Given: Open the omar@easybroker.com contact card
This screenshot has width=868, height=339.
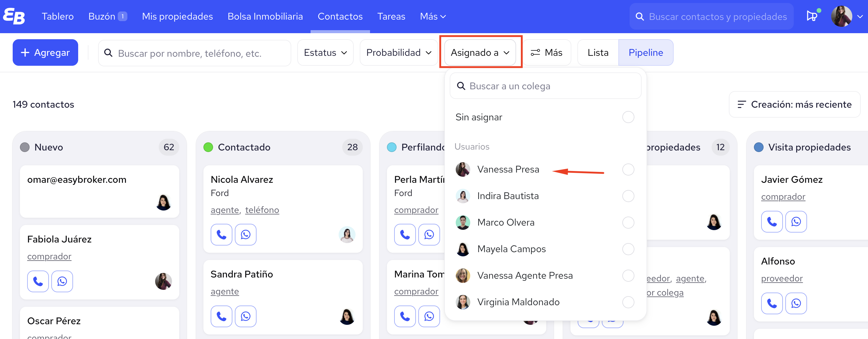Looking at the screenshot, I should [99, 192].
